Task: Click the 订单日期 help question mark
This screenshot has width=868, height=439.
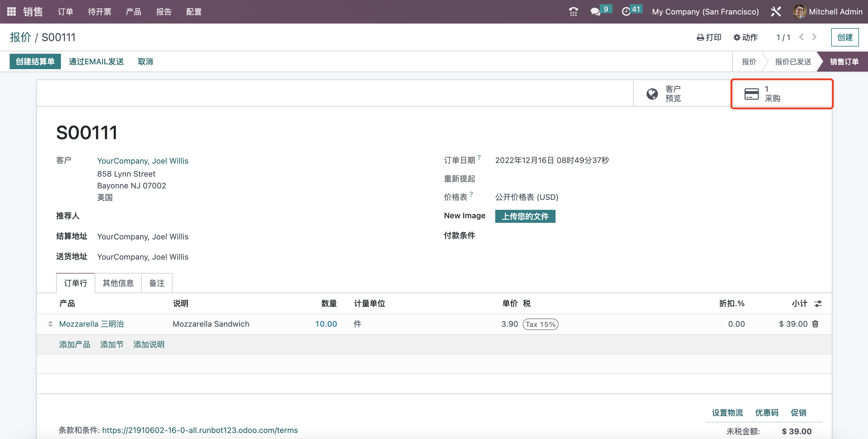Action: [479, 157]
